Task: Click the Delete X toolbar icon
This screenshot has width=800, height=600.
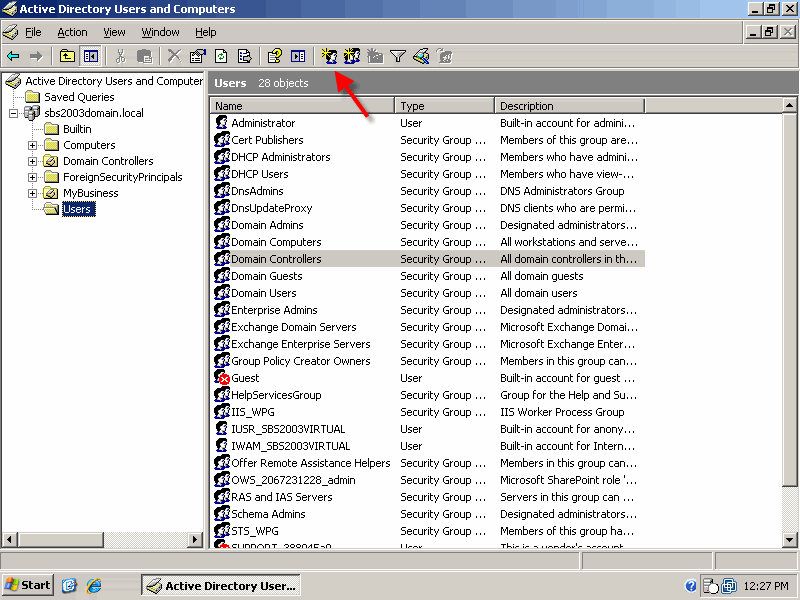Action: (174, 56)
